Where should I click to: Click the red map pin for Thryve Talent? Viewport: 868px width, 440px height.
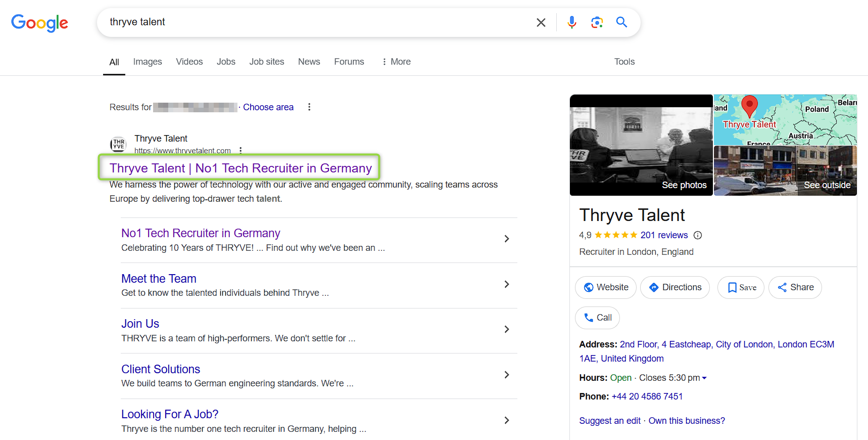point(749,106)
